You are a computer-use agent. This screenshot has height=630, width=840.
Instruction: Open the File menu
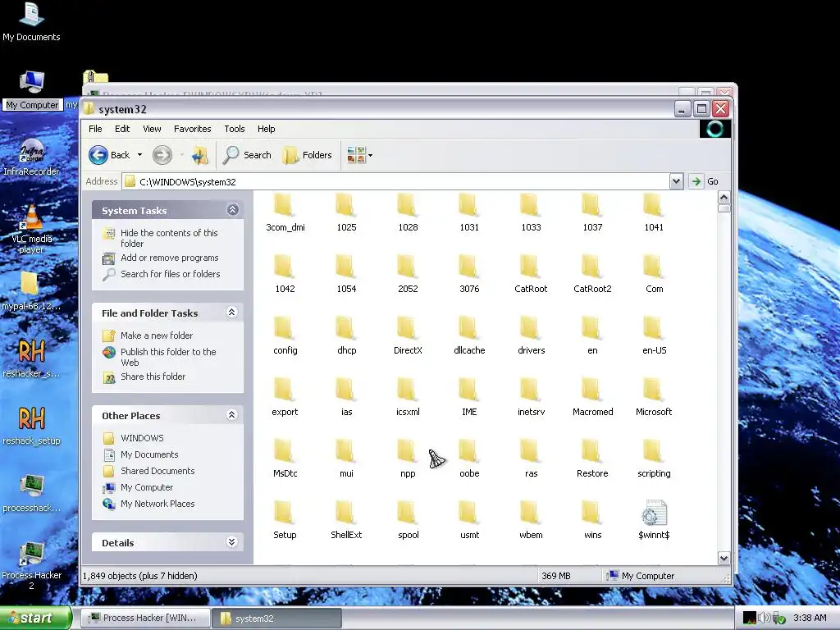pos(95,129)
